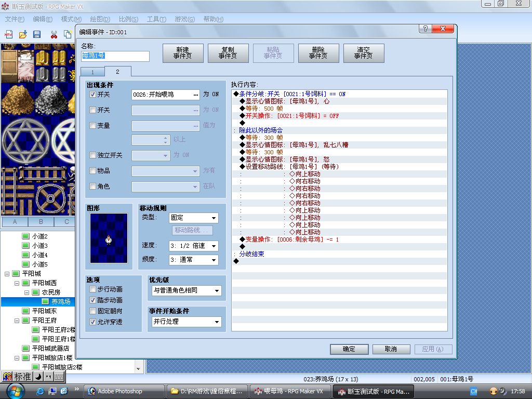Open the ellipsis picker for switch 0026
Screen dimensions: 532x399
[x=196, y=95]
